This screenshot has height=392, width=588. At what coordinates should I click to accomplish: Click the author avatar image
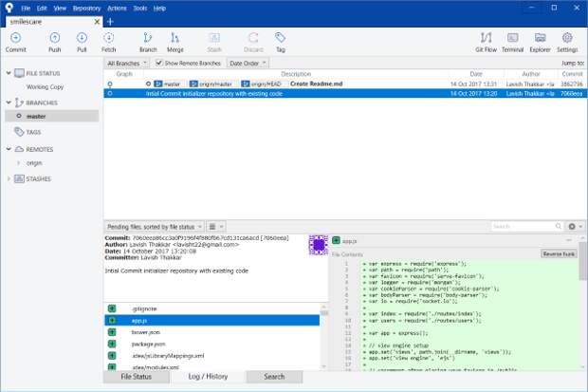click(319, 245)
